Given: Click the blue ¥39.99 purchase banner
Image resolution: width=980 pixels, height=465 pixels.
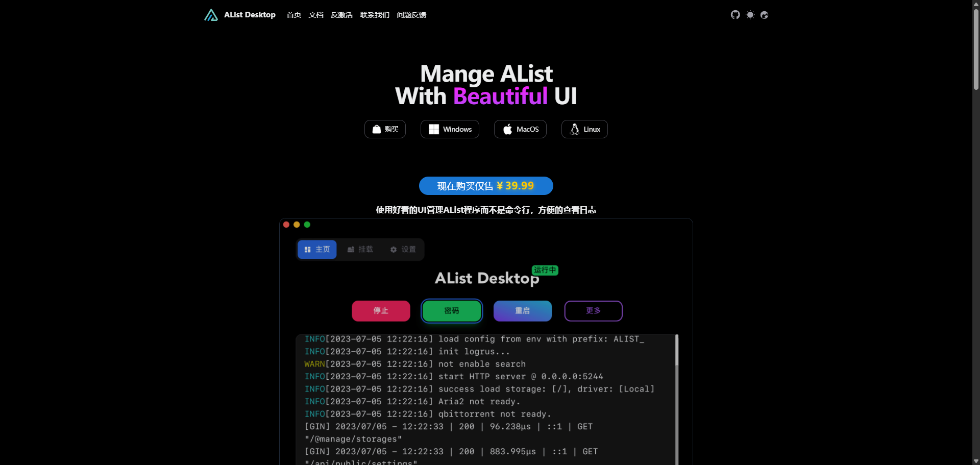Looking at the screenshot, I should click(486, 186).
